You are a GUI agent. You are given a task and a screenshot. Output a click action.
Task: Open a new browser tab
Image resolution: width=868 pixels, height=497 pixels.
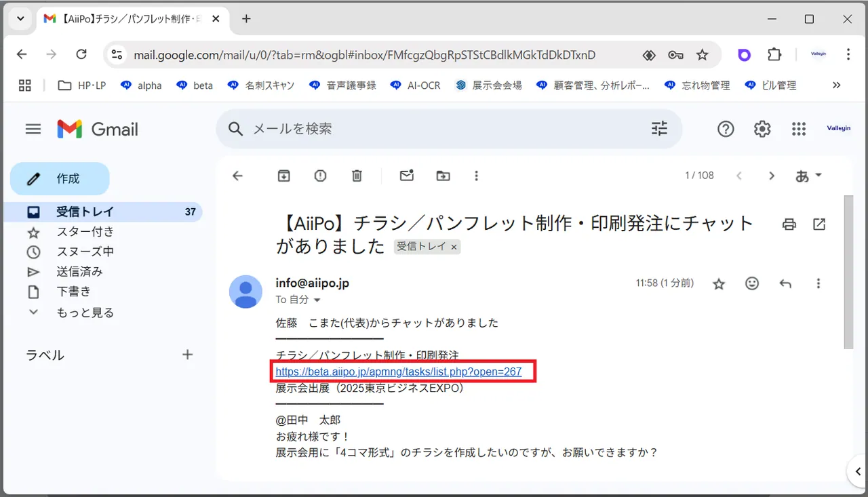point(246,19)
